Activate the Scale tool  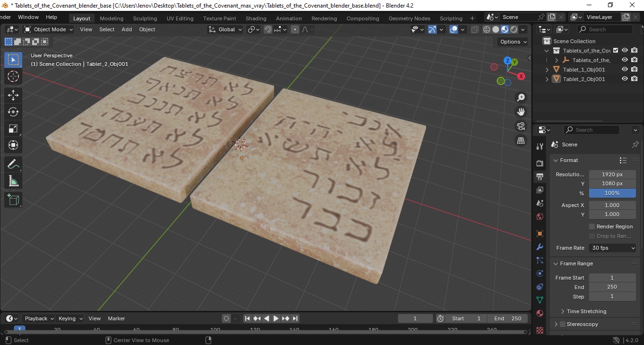click(x=13, y=128)
